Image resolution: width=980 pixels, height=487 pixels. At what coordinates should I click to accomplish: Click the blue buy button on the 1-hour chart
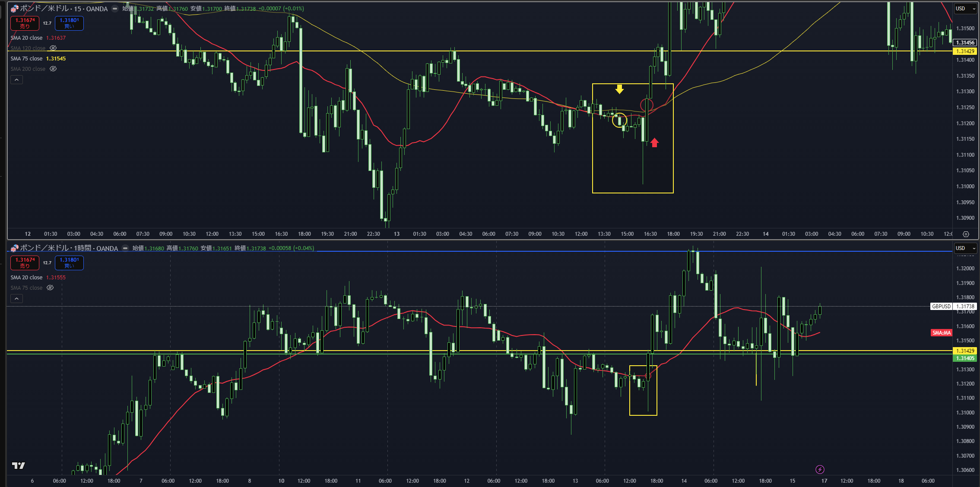[x=69, y=262]
